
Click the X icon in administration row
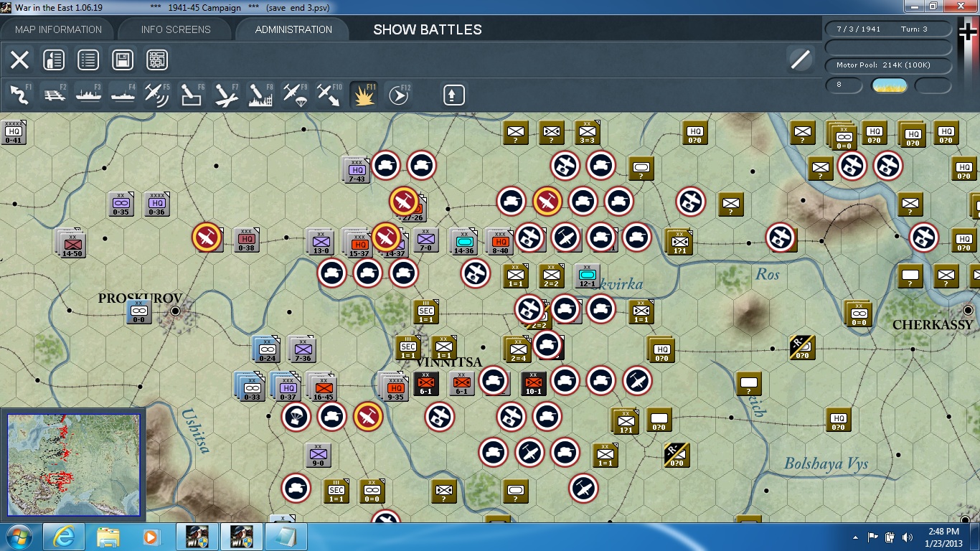19,60
